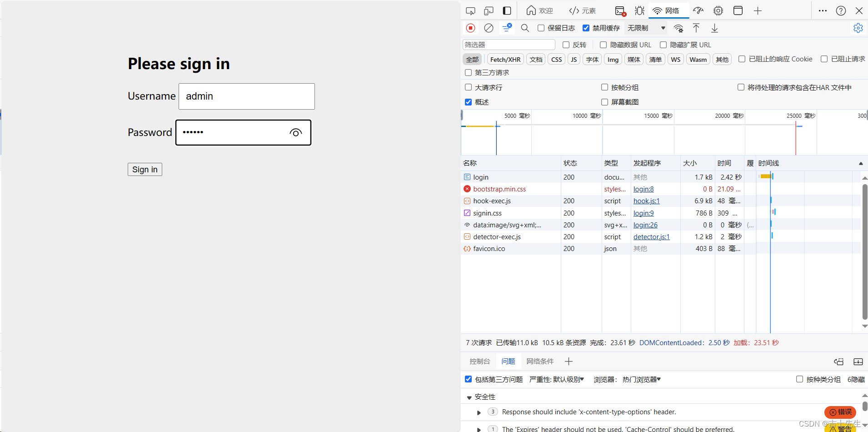Viewport: 868px width, 432px height.
Task: Select the Img filter button
Action: coord(613,60)
